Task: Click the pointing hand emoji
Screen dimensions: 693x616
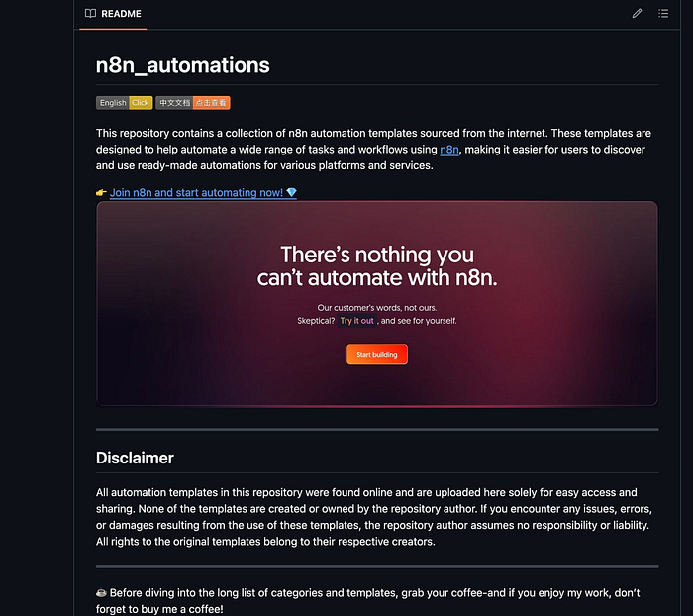Action: click(101, 193)
